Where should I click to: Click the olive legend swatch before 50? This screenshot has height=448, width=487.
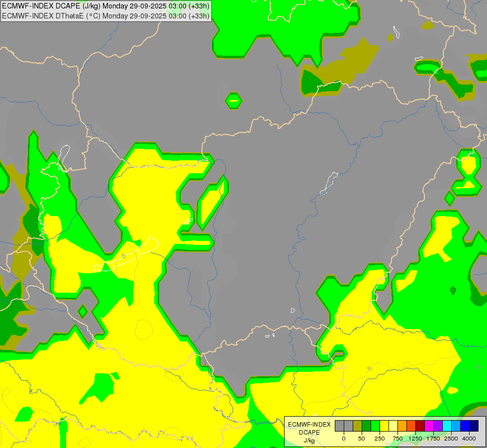(x=358, y=426)
